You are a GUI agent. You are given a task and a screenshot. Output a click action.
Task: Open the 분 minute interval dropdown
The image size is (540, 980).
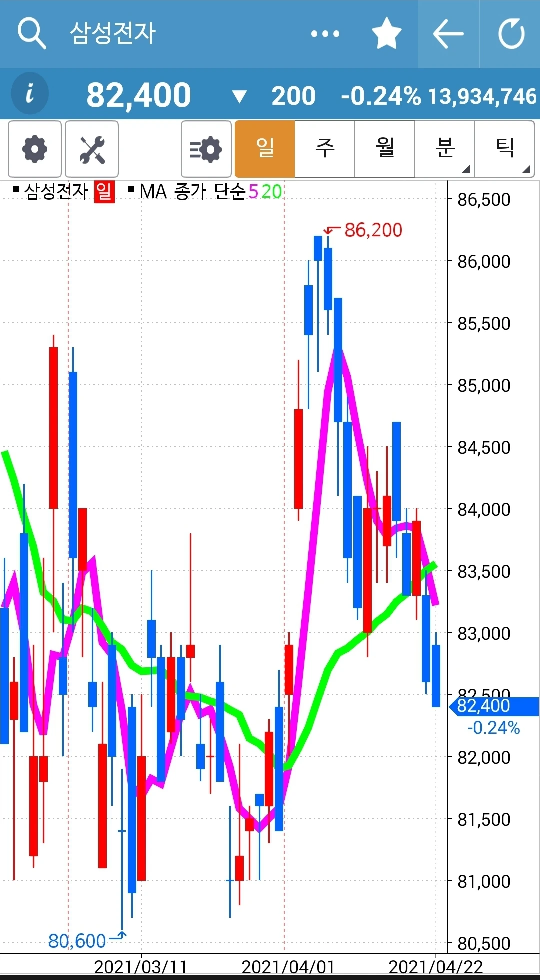444,149
